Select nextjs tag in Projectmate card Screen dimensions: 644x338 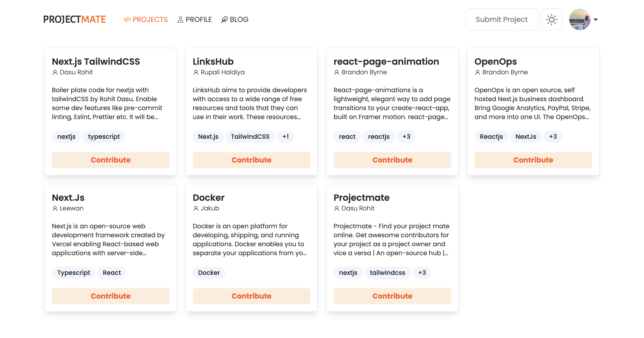[348, 273]
